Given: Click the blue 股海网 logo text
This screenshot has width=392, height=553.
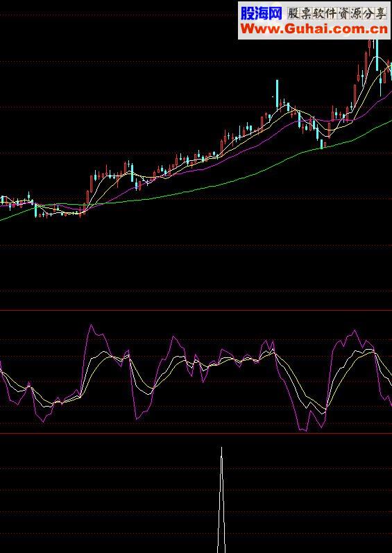Looking at the screenshot, I should pyautogui.click(x=262, y=13).
